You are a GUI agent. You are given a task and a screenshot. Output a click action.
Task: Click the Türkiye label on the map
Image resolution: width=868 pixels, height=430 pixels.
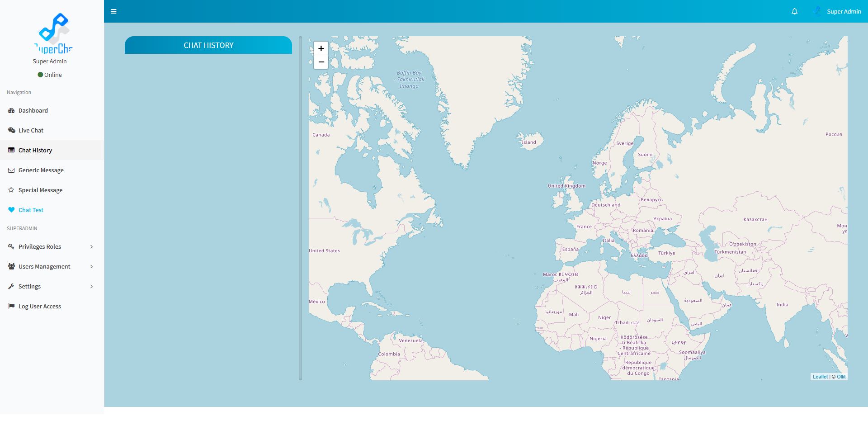pyautogui.click(x=666, y=253)
